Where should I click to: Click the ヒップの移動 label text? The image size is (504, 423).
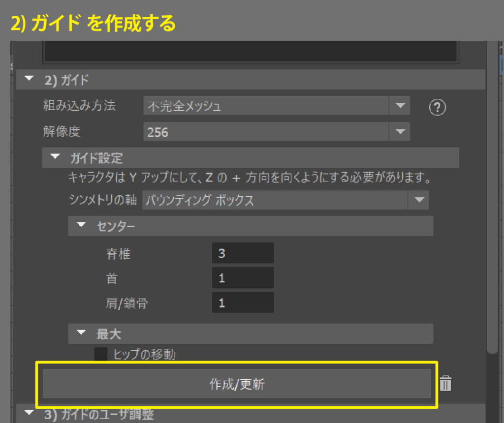144,354
